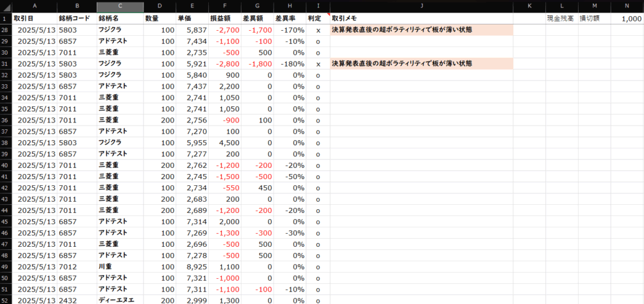The width and height of the screenshot is (644, 304).
Task: Select the -1,800 difference cell
Action: click(x=257, y=64)
